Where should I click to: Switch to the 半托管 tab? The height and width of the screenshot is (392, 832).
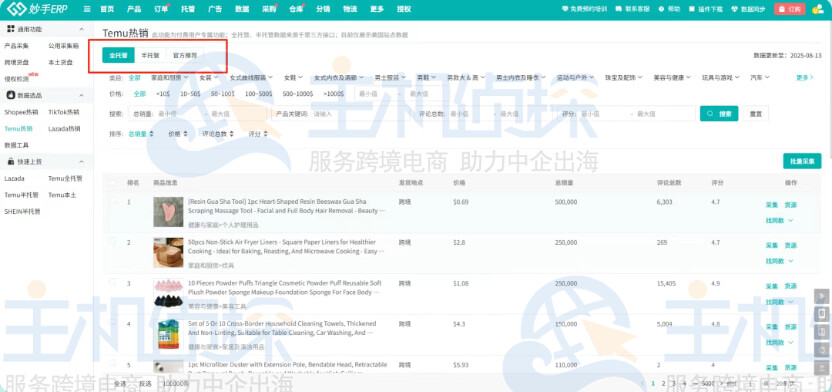(x=150, y=55)
